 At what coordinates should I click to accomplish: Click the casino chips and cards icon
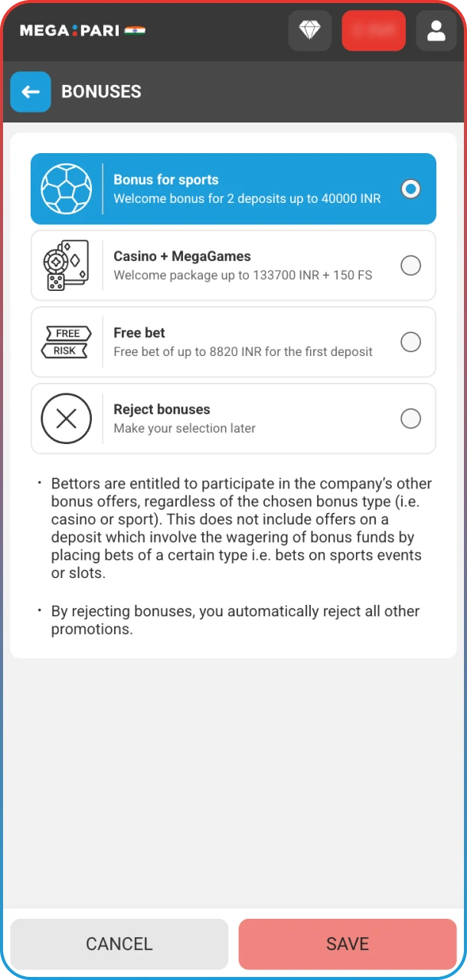pyautogui.click(x=66, y=265)
